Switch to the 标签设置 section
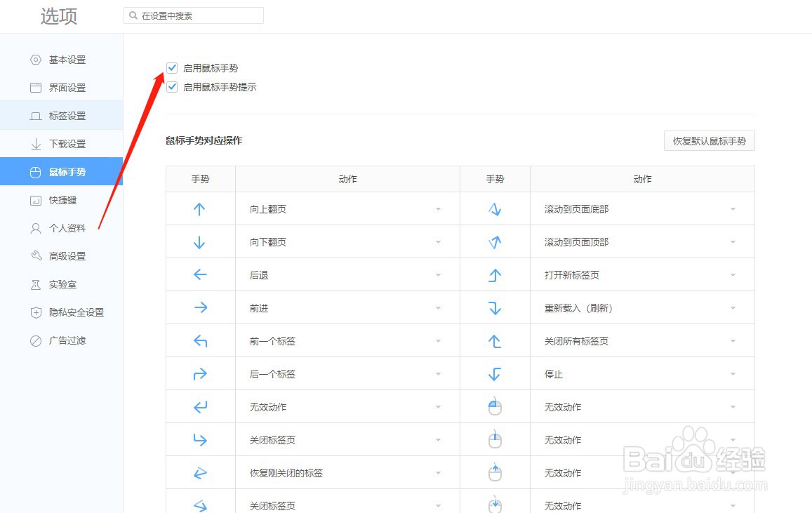This screenshot has height=513, width=812. pyautogui.click(x=61, y=115)
